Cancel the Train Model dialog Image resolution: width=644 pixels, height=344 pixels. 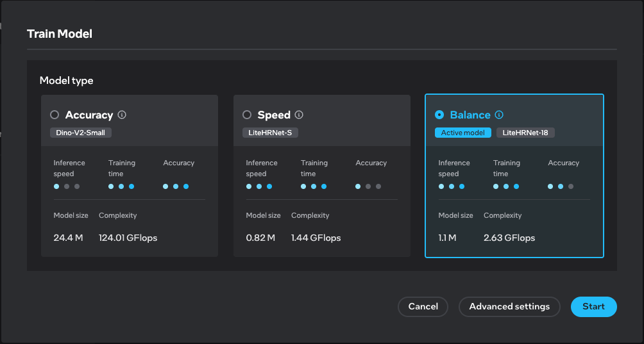tap(423, 307)
